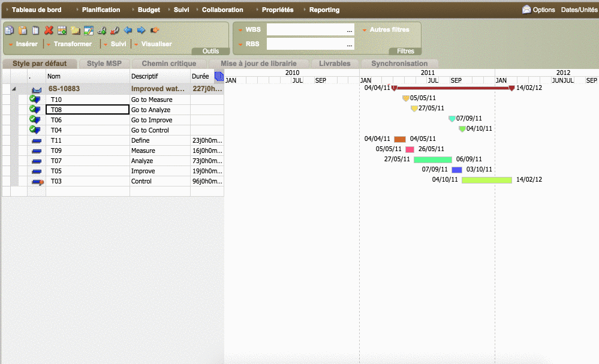Open the Synchronisation tab

pyautogui.click(x=399, y=64)
